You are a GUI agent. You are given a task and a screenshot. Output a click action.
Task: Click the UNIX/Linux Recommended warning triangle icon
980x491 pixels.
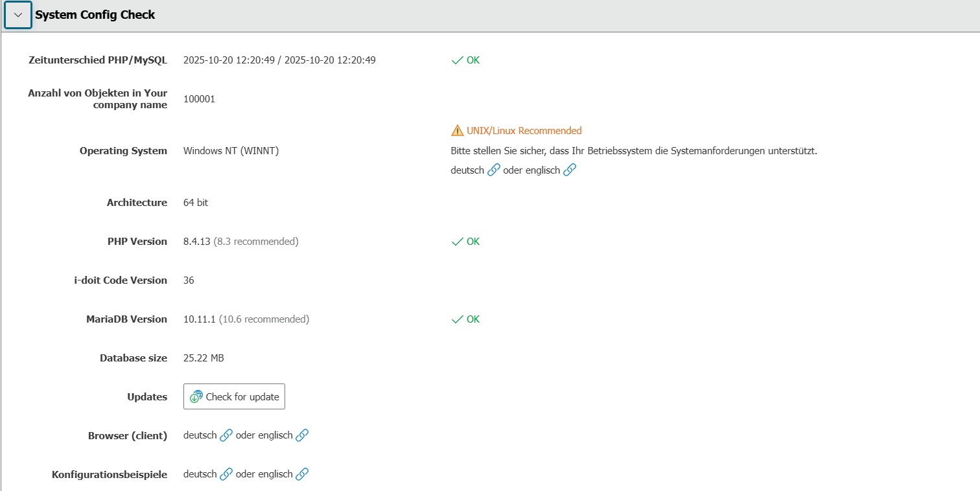pyautogui.click(x=458, y=131)
